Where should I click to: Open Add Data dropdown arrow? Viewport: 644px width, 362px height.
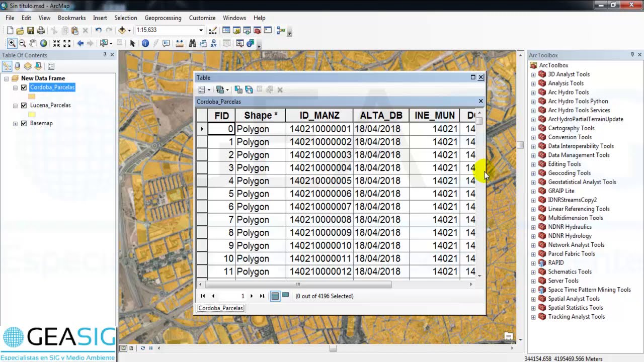coord(129,31)
